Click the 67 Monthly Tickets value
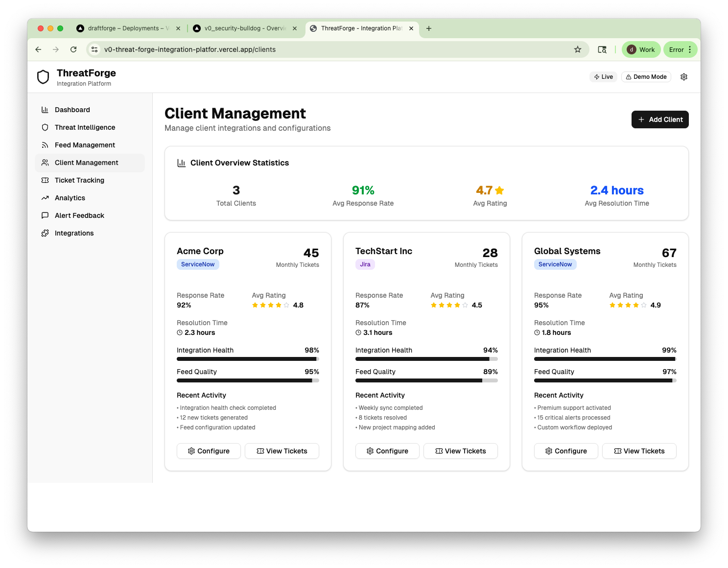Screen dimensions: 728x568 coord(669,253)
